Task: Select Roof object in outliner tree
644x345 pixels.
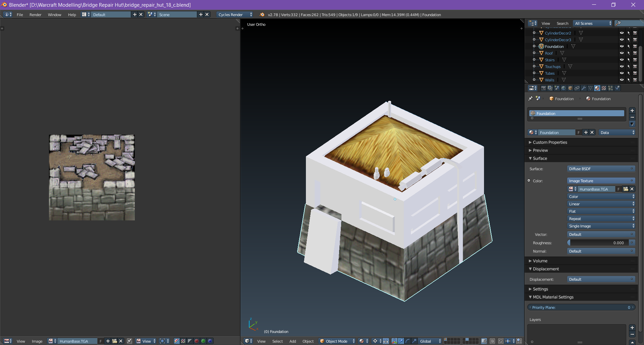Action: tap(549, 53)
